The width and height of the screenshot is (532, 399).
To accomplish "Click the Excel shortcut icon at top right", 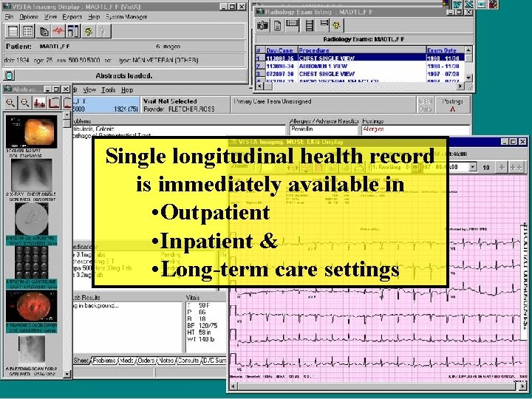I will [x=470, y=4].
